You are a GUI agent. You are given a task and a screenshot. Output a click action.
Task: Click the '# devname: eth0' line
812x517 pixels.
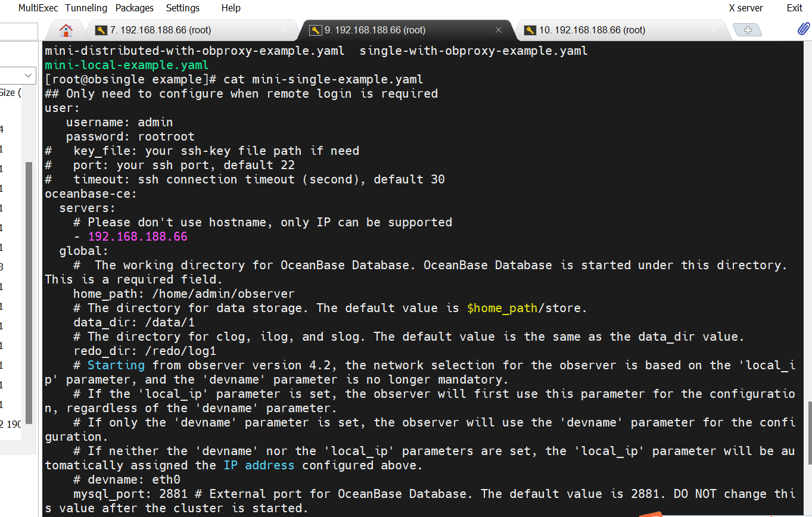tap(127, 479)
